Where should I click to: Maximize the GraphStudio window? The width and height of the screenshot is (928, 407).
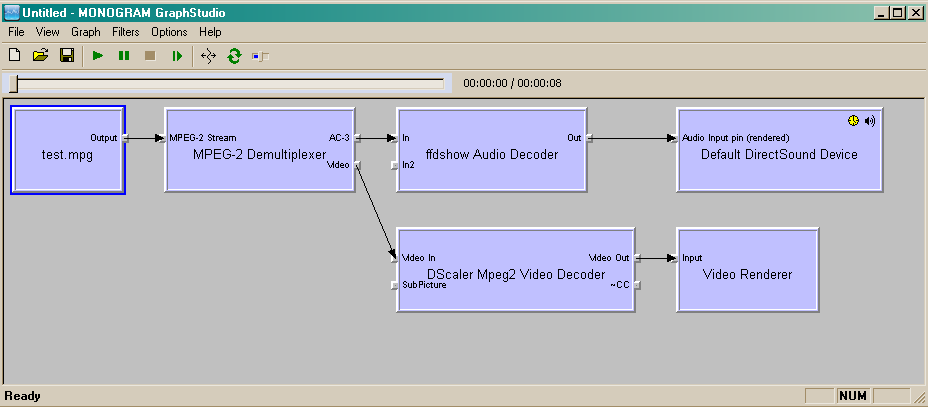point(897,12)
